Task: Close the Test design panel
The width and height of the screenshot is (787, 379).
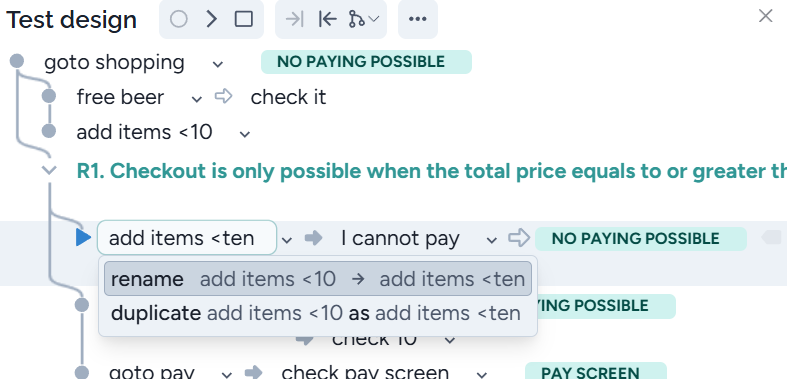Action: point(765,16)
